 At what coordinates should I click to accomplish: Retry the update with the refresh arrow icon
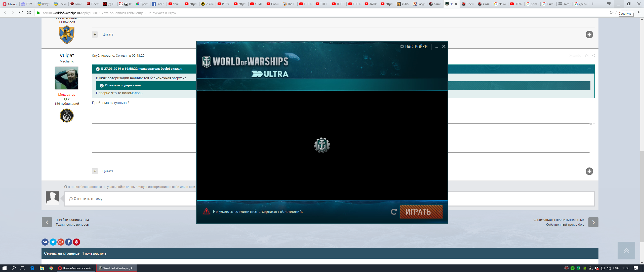coord(394,212)
